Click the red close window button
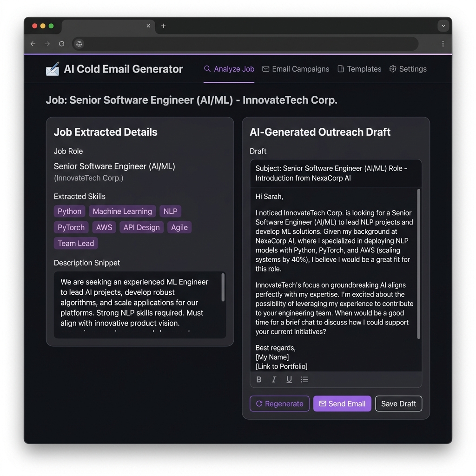The height and width of the screenshot is (476, 476). point(34,26)
